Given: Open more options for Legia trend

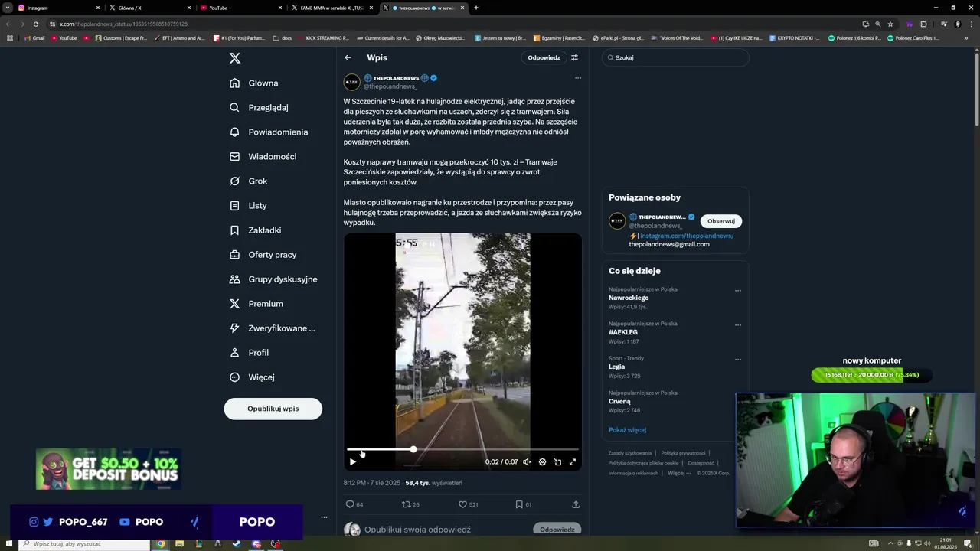Looking at the screenshot, I should pos(738,360).
